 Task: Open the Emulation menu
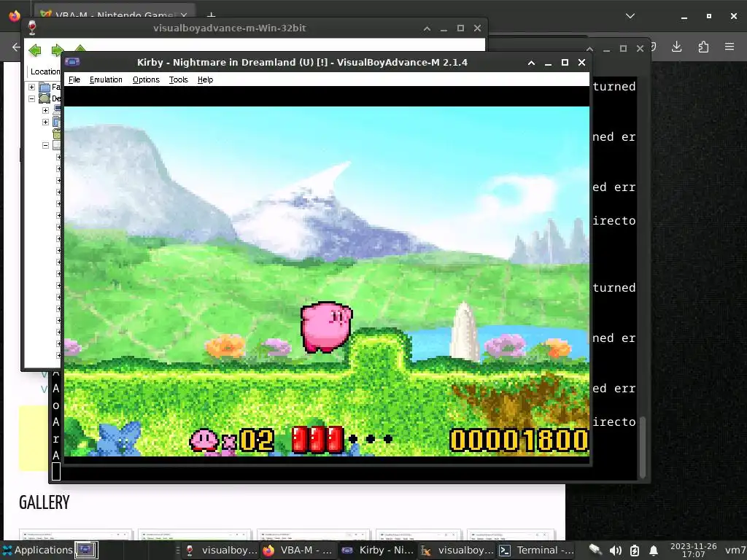(x=106, y=79)
